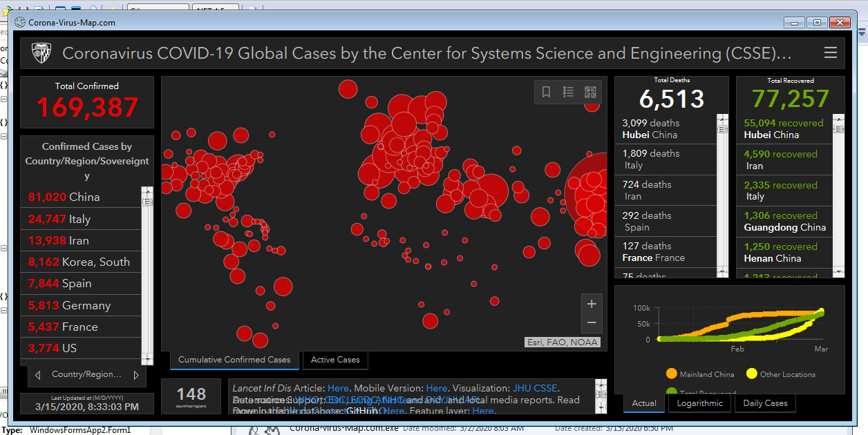Select the Actual chart tab

point(644,403)
